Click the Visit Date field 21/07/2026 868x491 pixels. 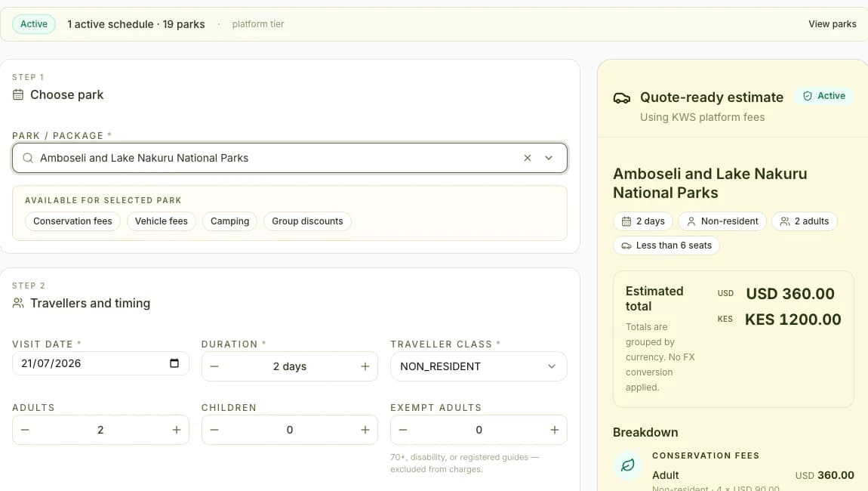pyautogui.click(x=100, y=363)
